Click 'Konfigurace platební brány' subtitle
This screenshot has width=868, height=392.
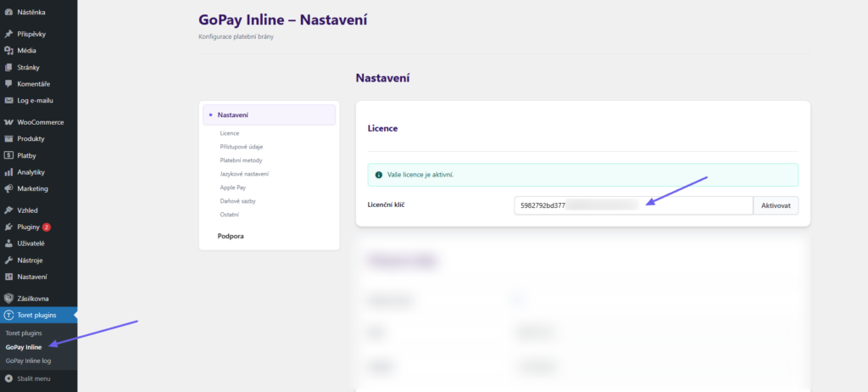click(236, 37)
